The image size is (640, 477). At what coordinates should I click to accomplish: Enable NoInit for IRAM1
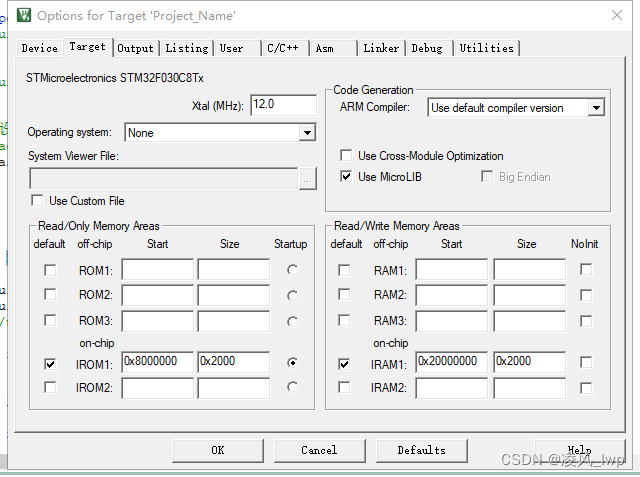(586, 362)
